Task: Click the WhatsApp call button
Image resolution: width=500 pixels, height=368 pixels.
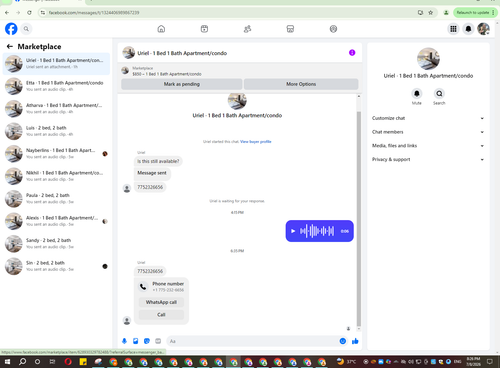Action: coord(161,302)
